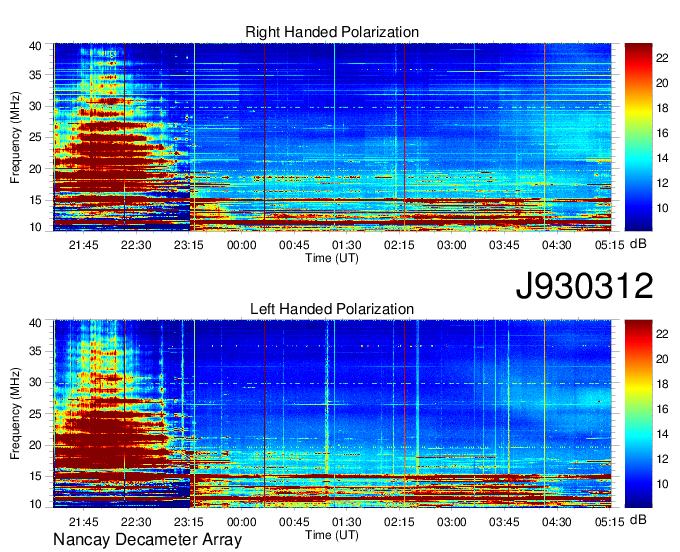Click "Frequency (MHz)" axis label of Right Handed plot
Screen dimensions: 680x552
15,137
